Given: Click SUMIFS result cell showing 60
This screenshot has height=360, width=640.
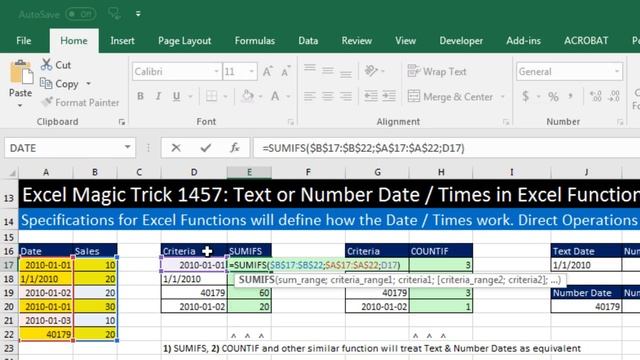Looking at the screenshot, I should [249, 293].
